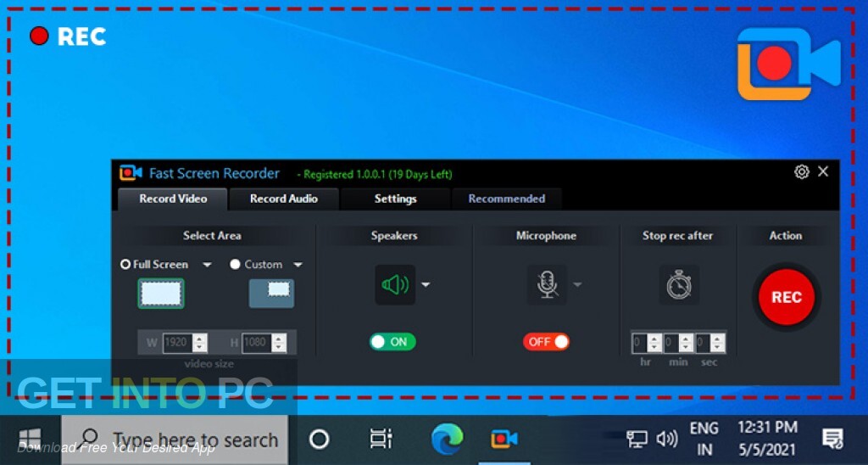Adjust the height stepper arrows
The image size is (868, 465).
(280, 343)
